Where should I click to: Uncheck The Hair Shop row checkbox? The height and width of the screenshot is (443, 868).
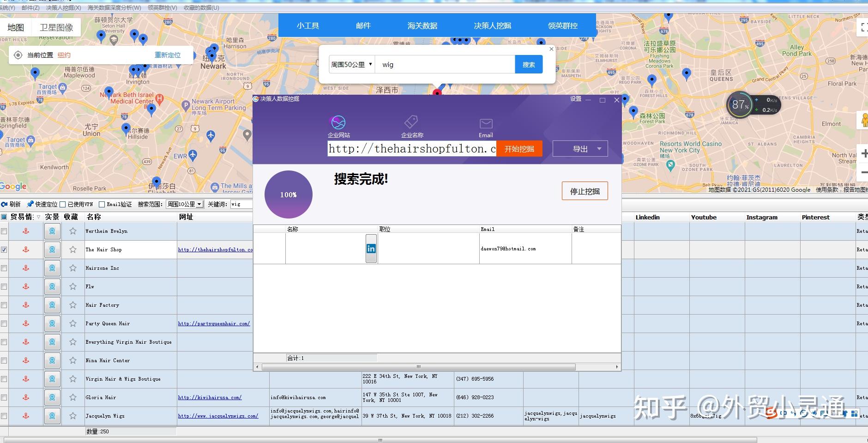click(x=4, y=249)
